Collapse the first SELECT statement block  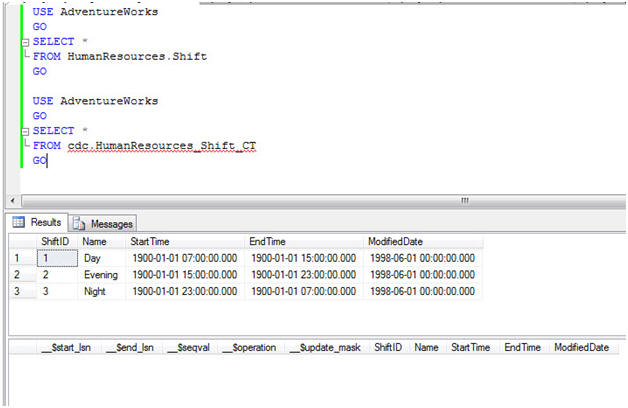pos(25,42)
